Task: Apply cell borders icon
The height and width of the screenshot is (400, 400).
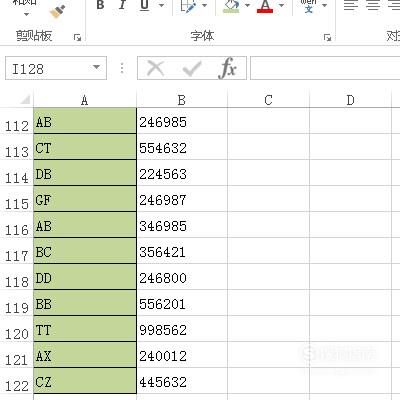Action: (x=188, y=6)
